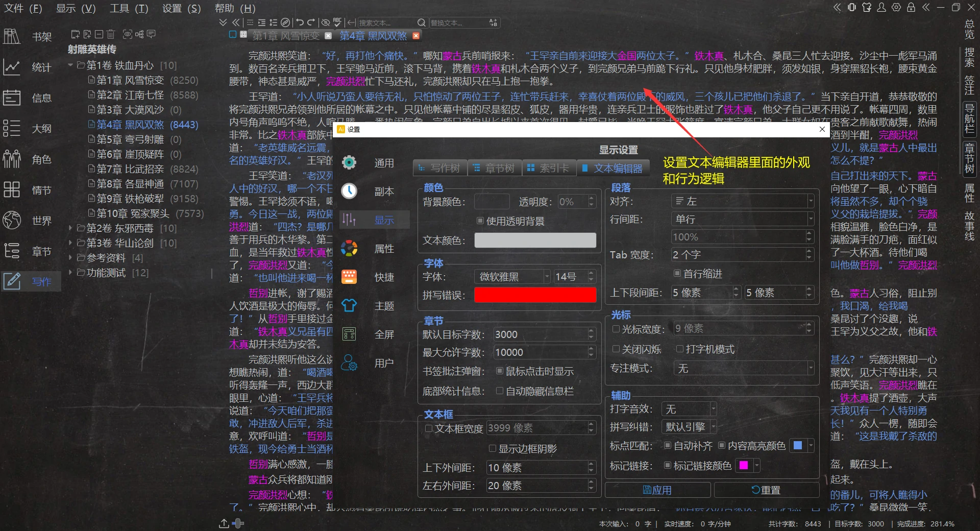Toggle 首行缩进 checkbox
The width and height of the screenshot is (980, 531).
677,273
